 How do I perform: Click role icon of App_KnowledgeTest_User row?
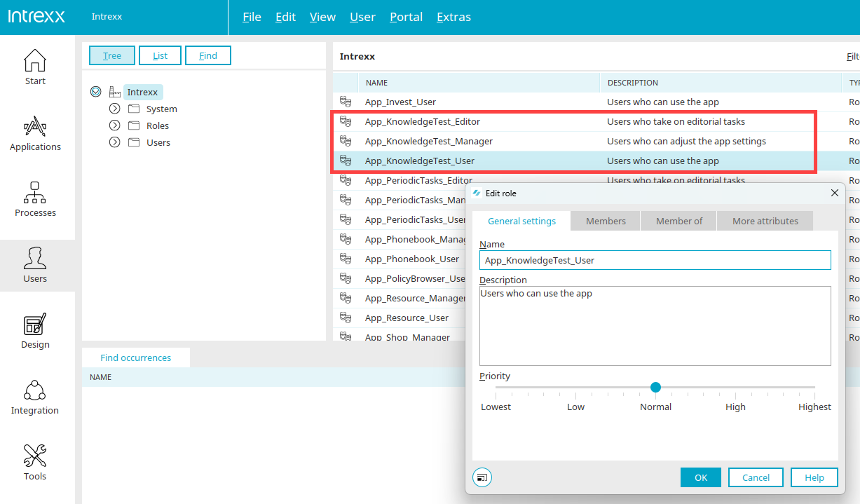coord(346,161)
